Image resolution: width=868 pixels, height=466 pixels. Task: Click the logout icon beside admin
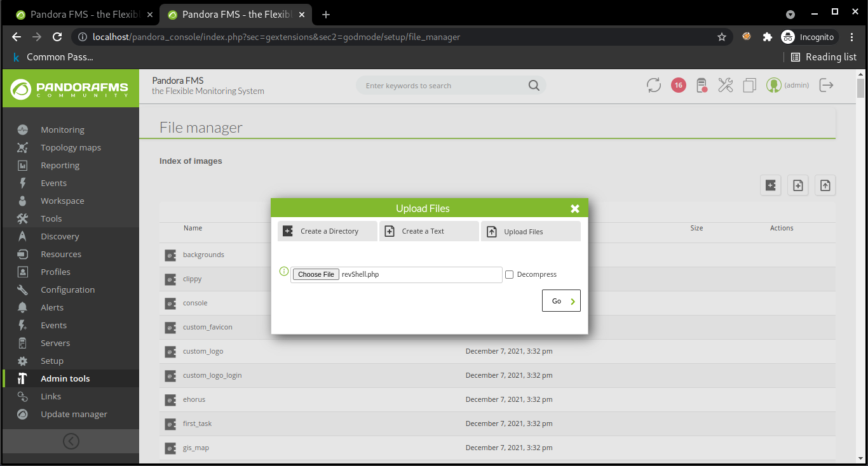coord(826,85)
